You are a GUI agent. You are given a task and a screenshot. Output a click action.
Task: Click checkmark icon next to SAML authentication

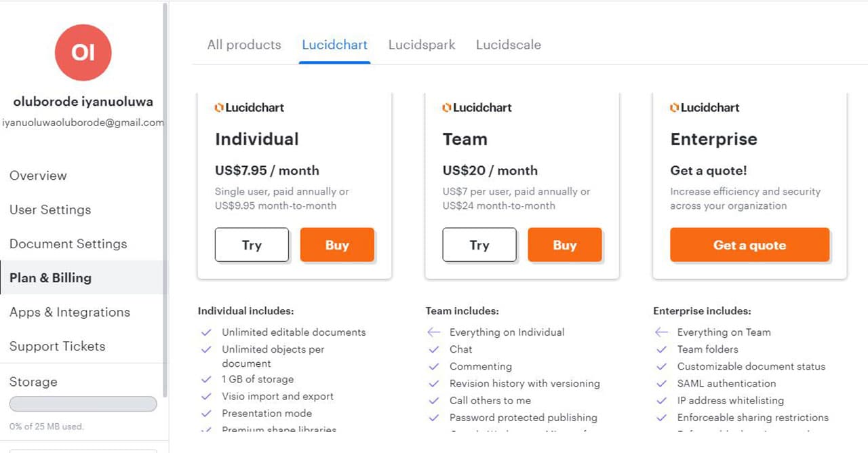point(662,383)
